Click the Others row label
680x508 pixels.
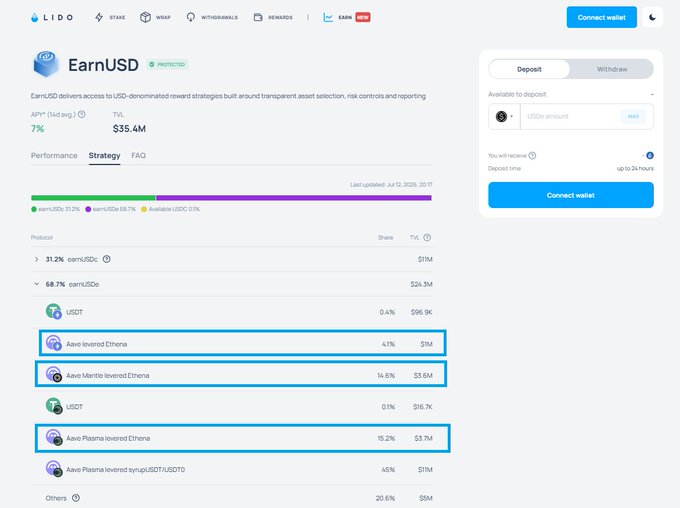(56, 498)
